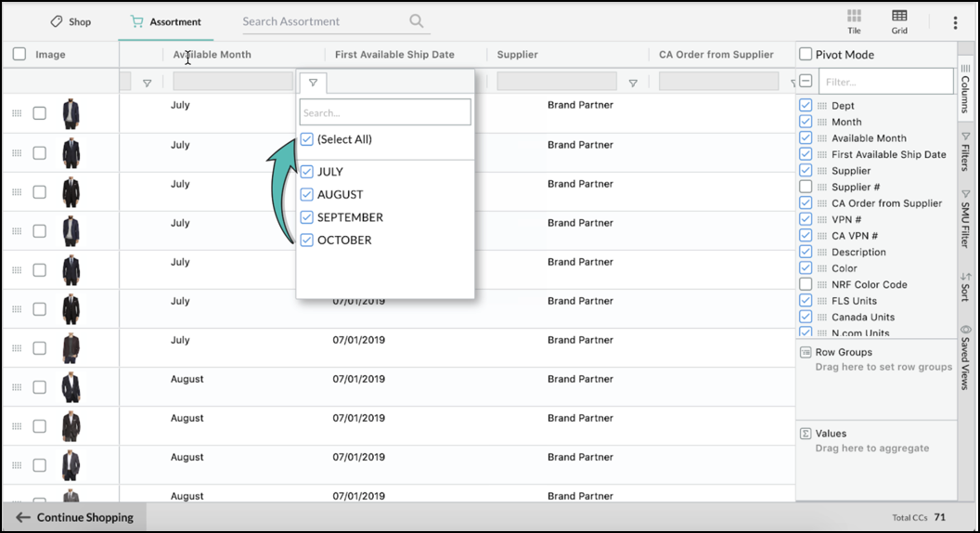Viewport: 980px width, 533px height.
Task: Switch to Grid view
Action: [x=899, y=21]
